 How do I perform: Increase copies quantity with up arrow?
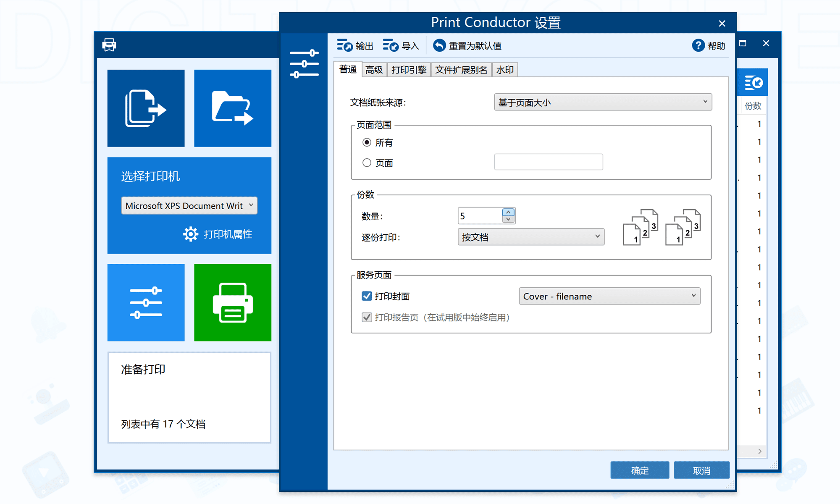[x=509, y=212]
